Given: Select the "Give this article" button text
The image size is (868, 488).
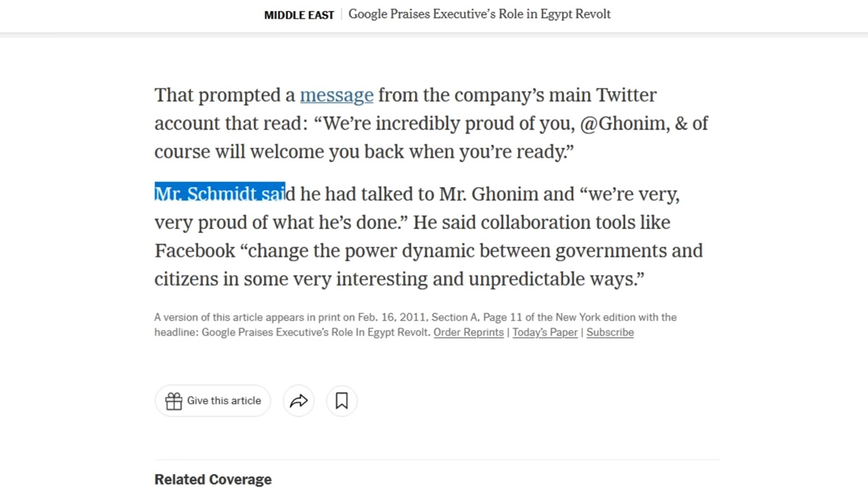Looking at the screenshot, I should pyautogui.click(x=224, y=401).
